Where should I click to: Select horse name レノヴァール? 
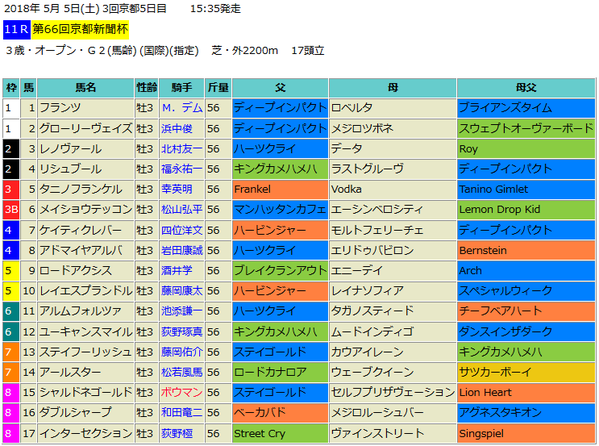[71, 149]
